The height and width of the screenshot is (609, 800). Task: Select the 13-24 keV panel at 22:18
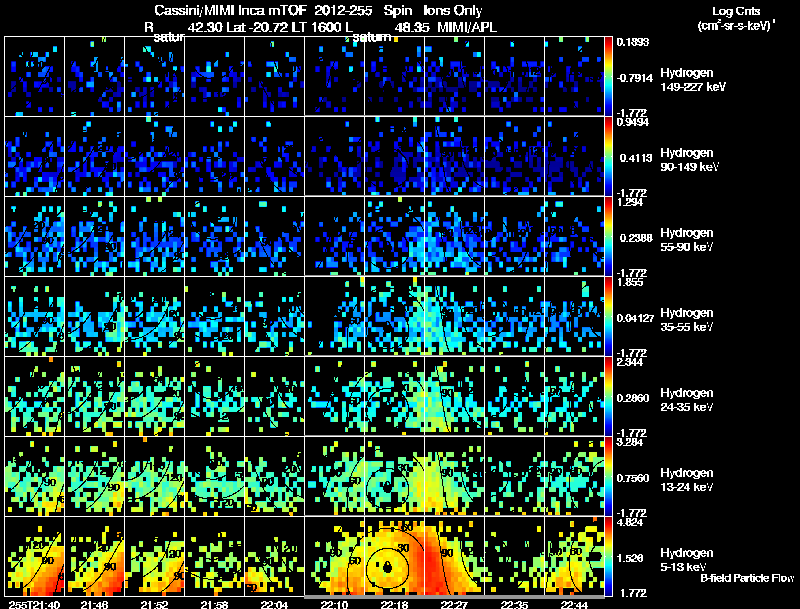(394, 476)
